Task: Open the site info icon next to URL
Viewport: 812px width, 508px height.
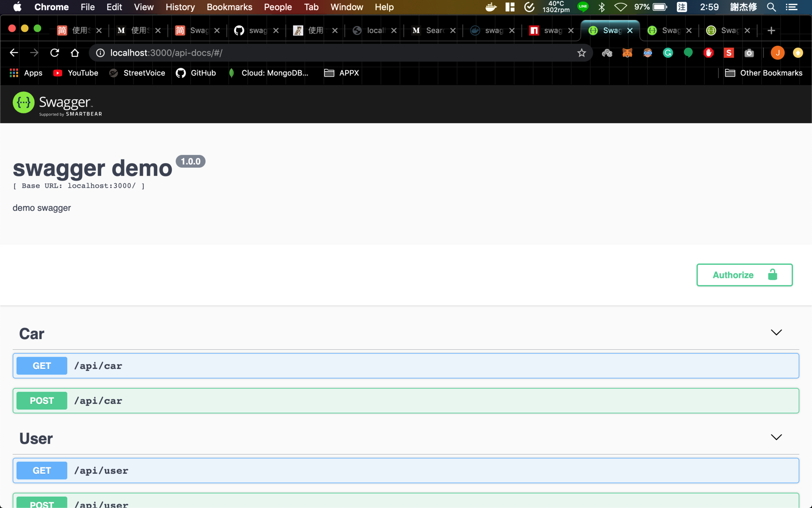Action: [x=100, y=53]
